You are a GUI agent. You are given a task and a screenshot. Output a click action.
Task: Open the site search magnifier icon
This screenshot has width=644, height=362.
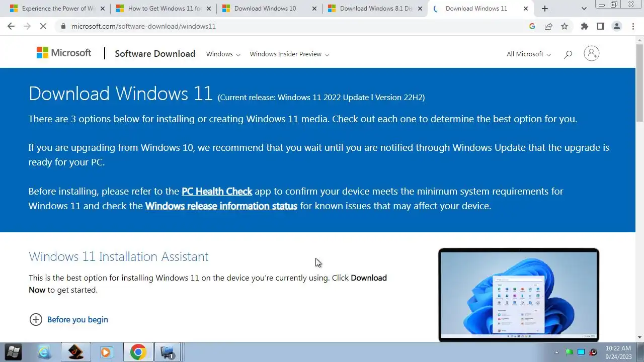click(x=568, y=54)
